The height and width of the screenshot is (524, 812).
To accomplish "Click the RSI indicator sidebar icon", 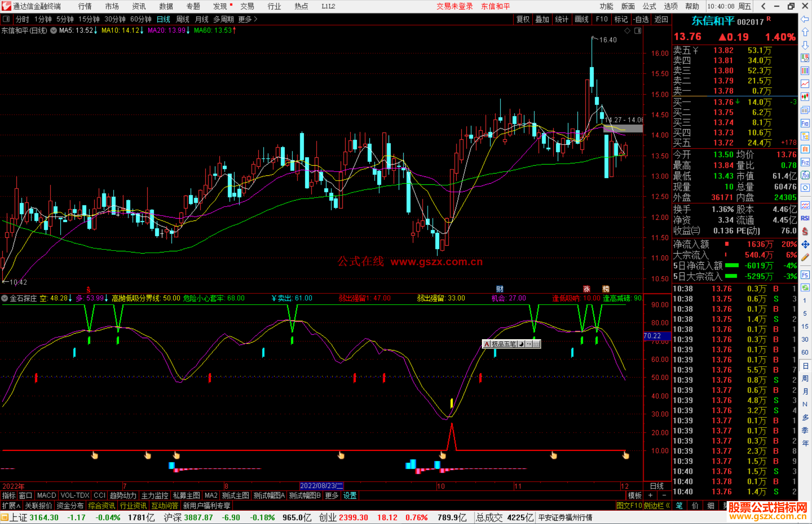I will coord(805,218).
